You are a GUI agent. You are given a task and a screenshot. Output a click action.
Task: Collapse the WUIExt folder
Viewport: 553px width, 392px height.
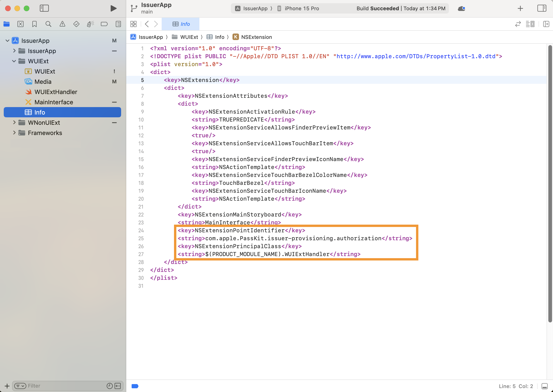14,61
